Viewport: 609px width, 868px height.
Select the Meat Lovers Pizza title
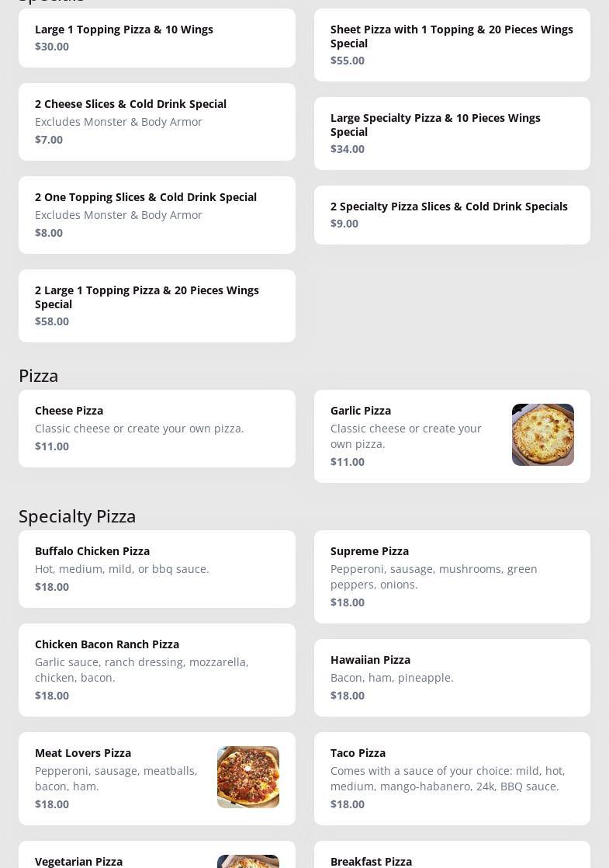tap(83, 753)
